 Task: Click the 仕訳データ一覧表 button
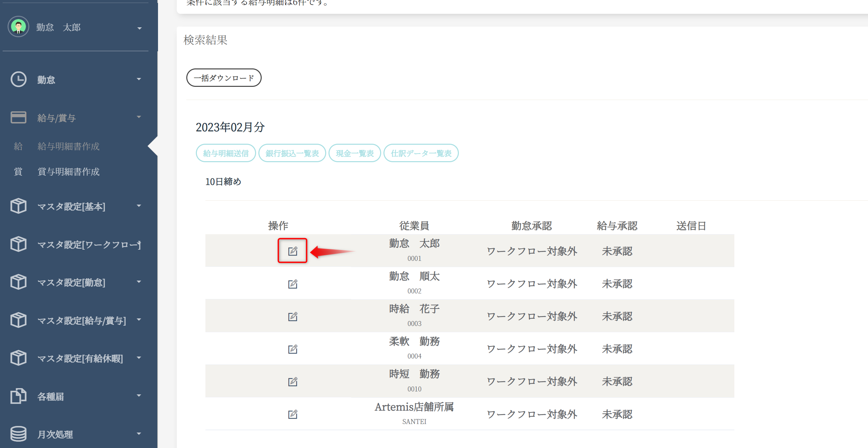421,153
